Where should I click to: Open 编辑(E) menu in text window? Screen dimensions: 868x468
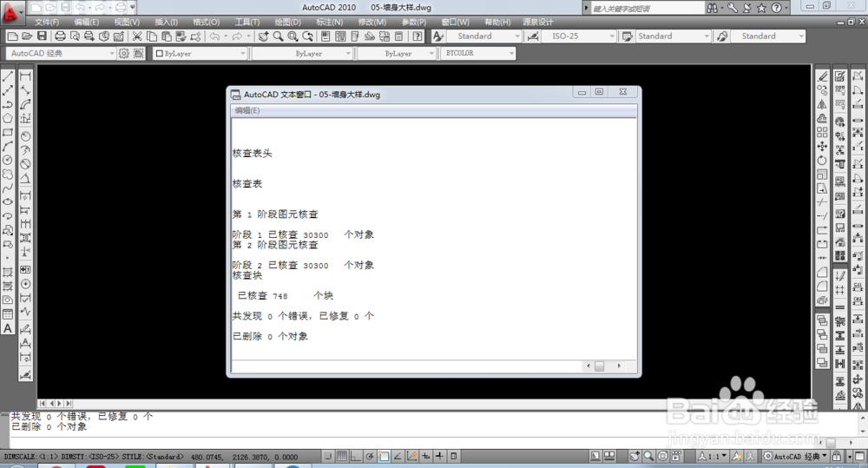tap(247, 111)
